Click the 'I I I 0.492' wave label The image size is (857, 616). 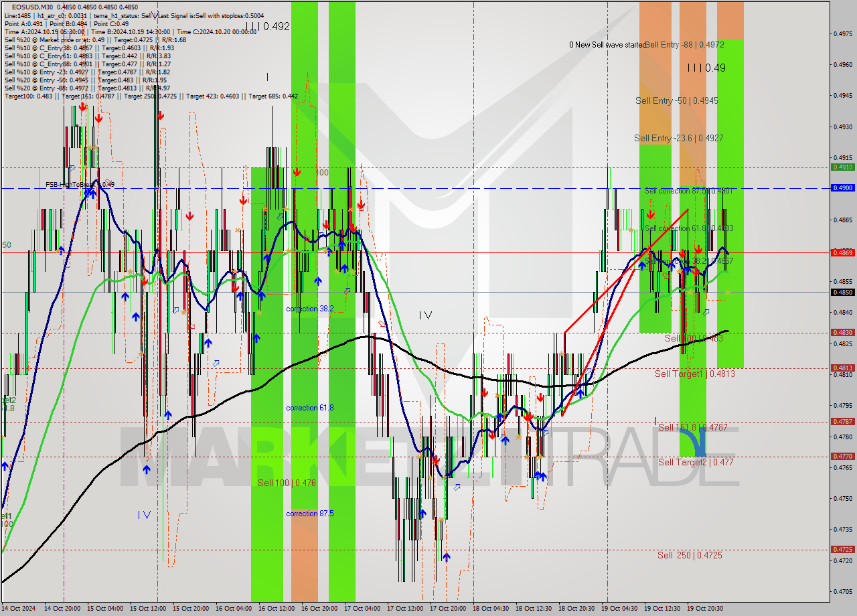(267, 27)
